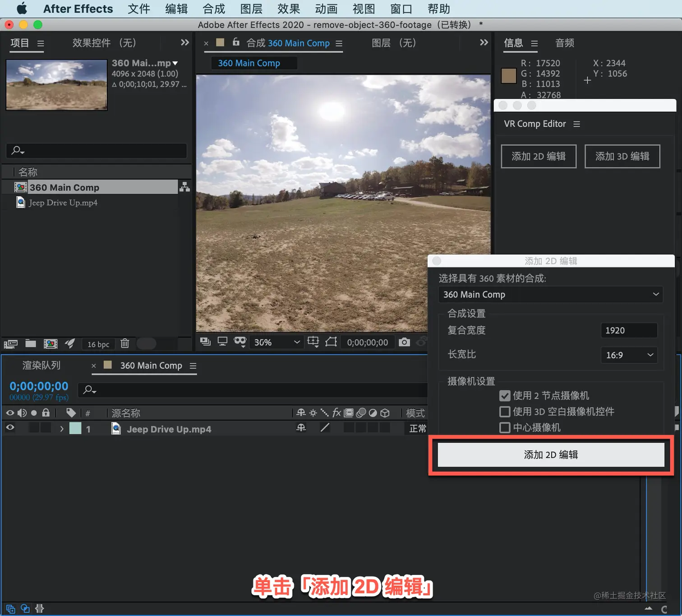682x616 pixels.
Task: Click the always preview this view icon
Action: [x=206, y=342]
